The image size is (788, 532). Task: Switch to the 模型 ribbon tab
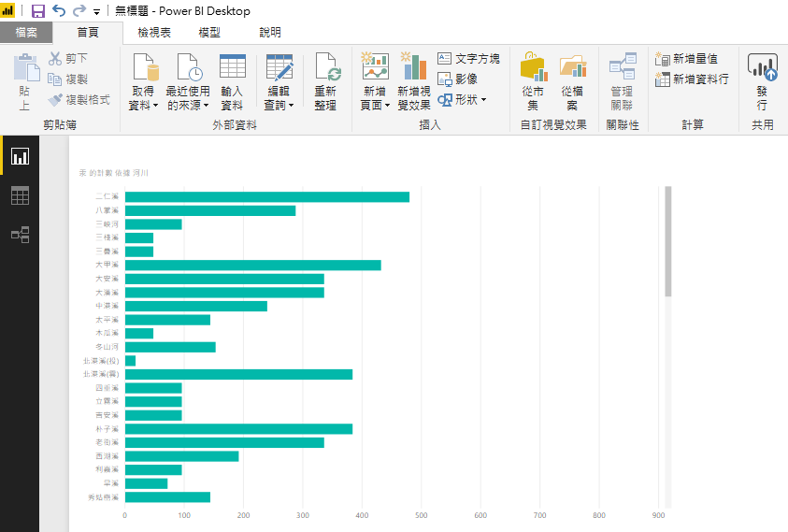209,33
